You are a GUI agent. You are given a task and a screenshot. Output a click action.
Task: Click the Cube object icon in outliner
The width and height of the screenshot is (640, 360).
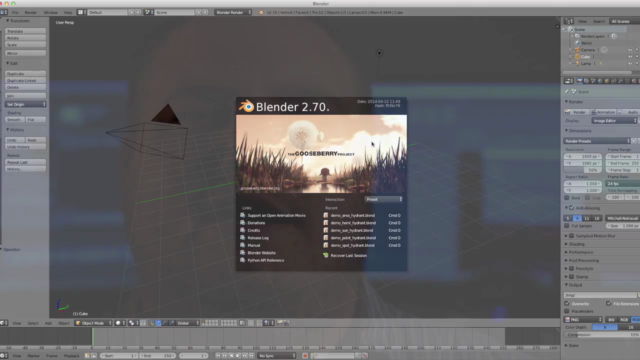(578, 57)
